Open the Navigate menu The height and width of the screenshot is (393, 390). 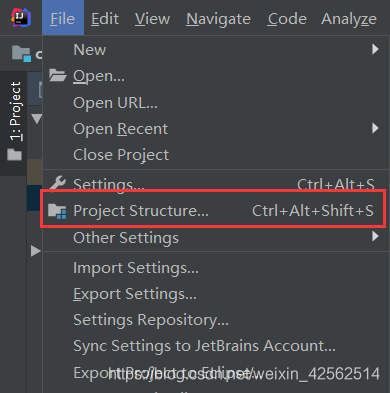(x=218, y=19)
